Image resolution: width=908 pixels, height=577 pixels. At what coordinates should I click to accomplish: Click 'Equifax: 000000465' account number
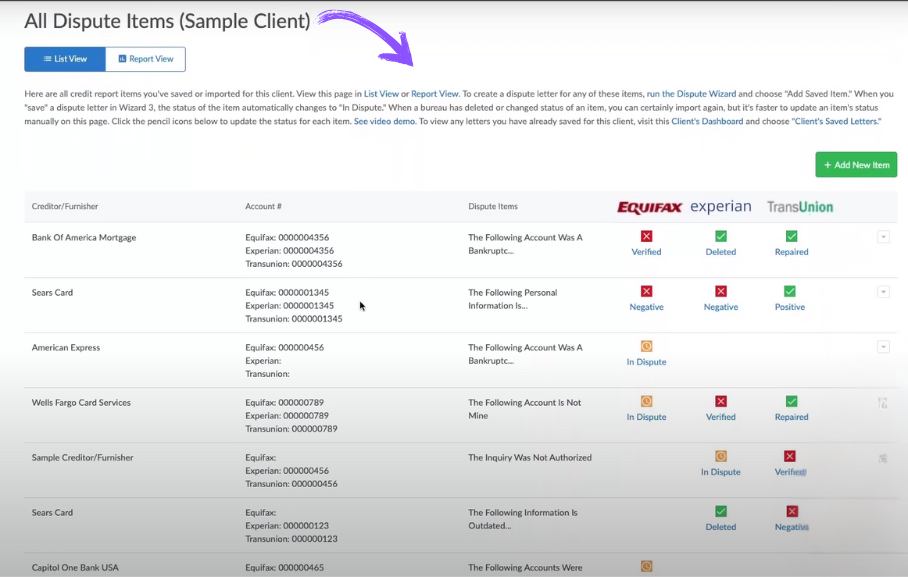284,568
